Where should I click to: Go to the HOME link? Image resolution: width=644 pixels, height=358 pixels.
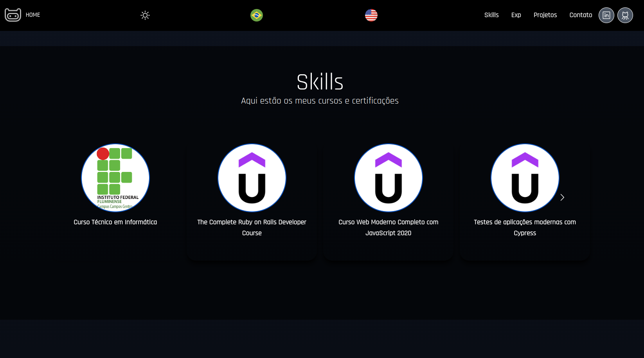click(33, 15)
